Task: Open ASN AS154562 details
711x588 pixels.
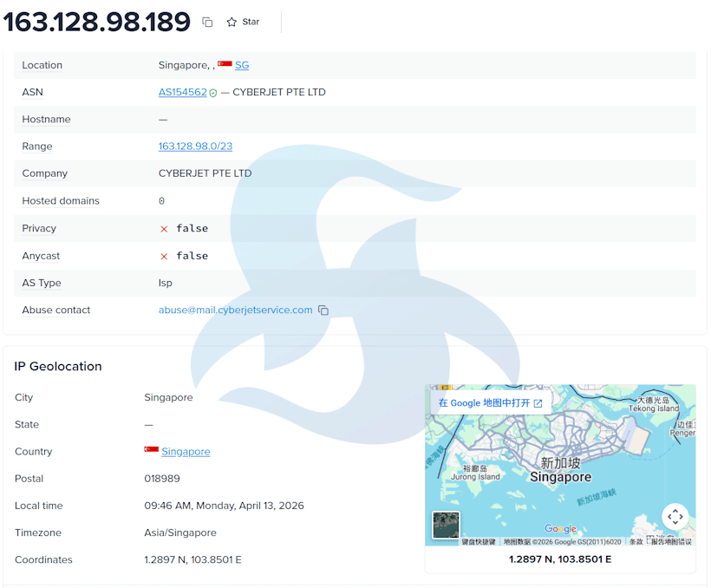Action: (182, 92)
